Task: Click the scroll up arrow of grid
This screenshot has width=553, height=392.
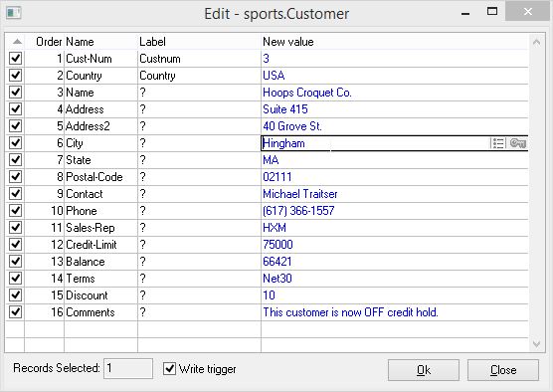Action: coord(536,43)
